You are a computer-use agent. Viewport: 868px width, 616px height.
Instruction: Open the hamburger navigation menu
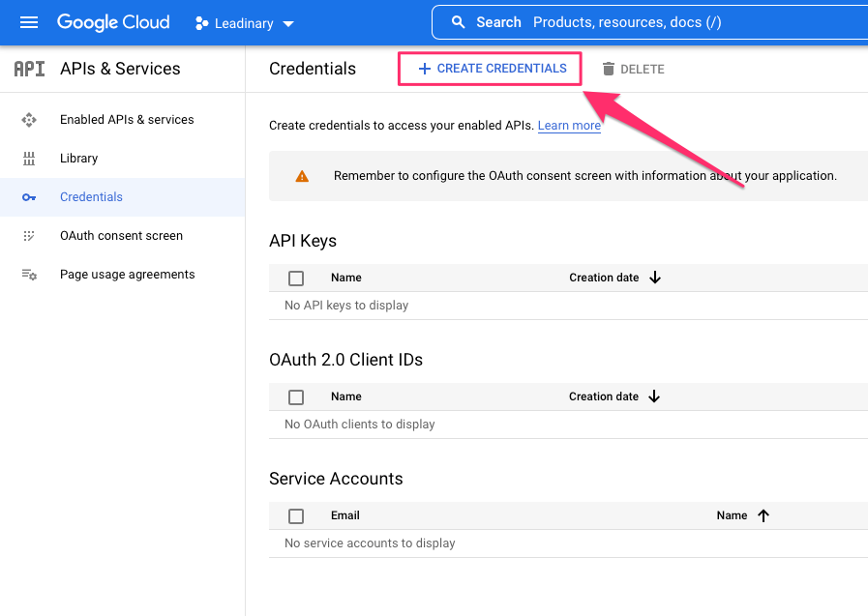pyautogui.click(x=29, y=22)
